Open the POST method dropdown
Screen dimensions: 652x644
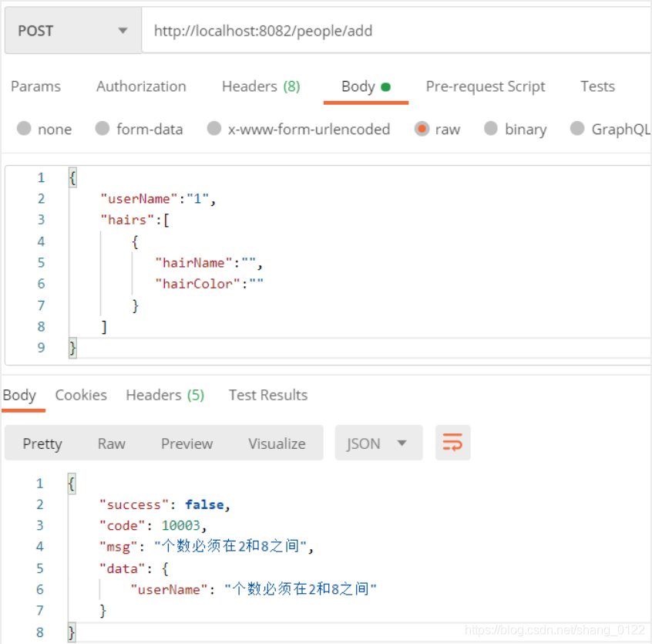coord(72,30)
